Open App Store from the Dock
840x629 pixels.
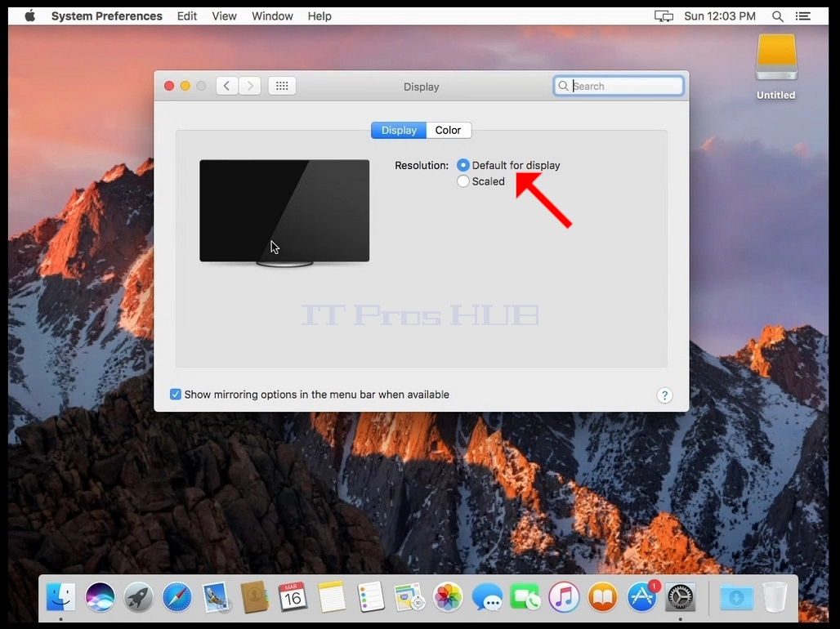click(x=641, y=597)
